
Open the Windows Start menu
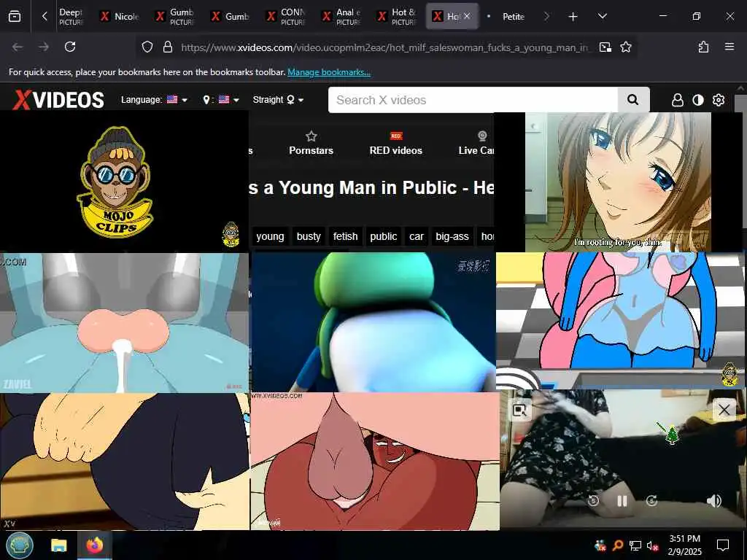click(20, 545)
